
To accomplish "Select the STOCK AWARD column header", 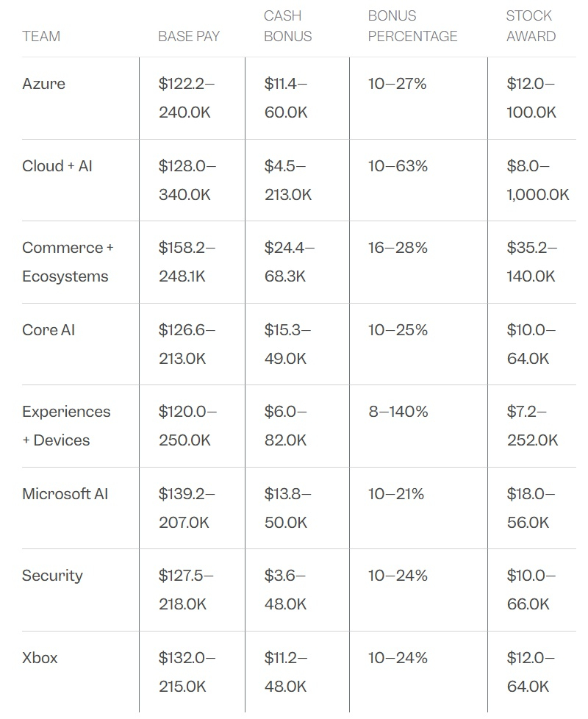I will click(530, 26).
